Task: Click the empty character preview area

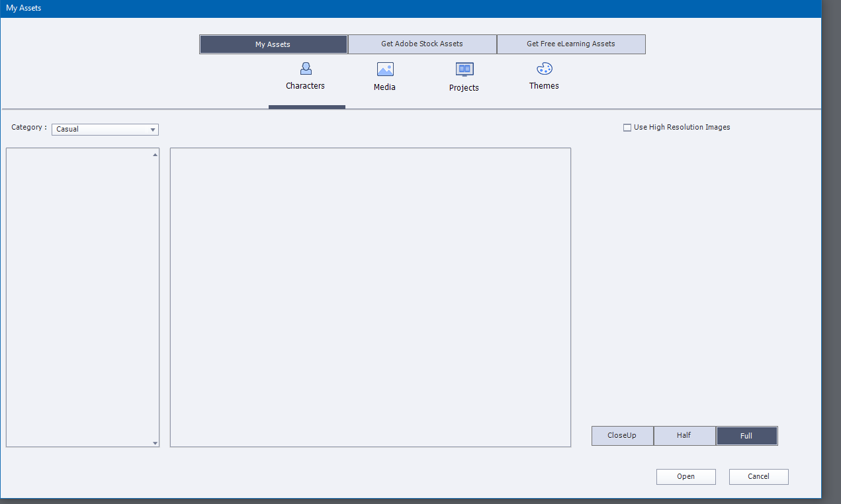Action: tap(371, 298)
